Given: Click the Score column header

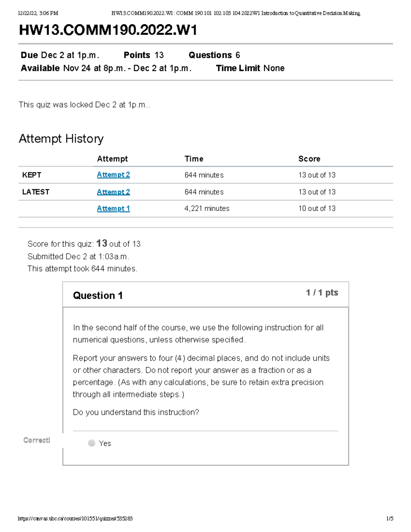Looking at the screenshot, I should coord(309,159).
